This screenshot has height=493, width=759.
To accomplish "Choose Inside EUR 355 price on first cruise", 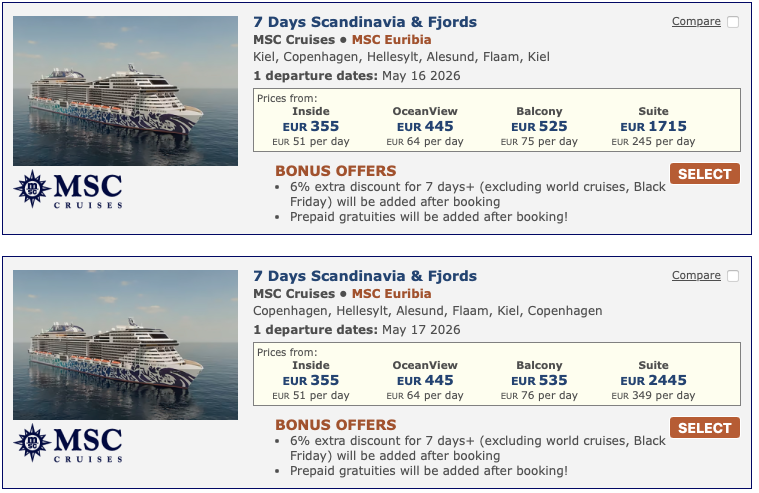I will pos(311,127).
